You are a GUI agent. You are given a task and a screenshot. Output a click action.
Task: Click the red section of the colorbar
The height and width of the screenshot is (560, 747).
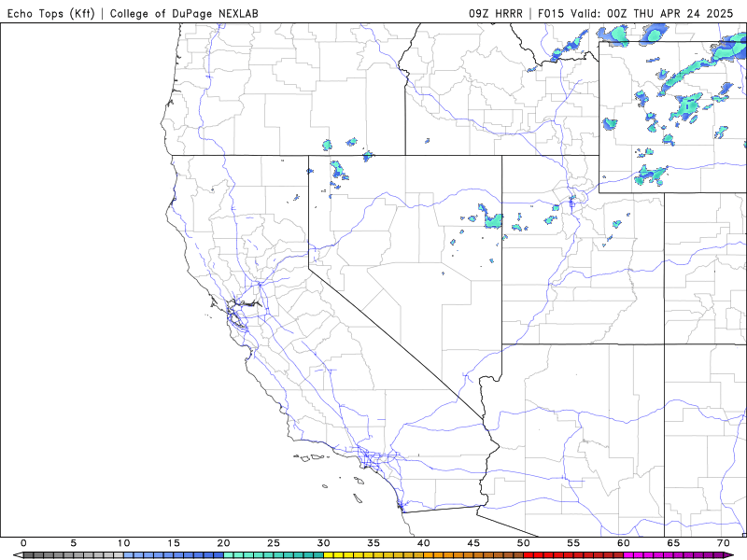[x=573, y=555]
